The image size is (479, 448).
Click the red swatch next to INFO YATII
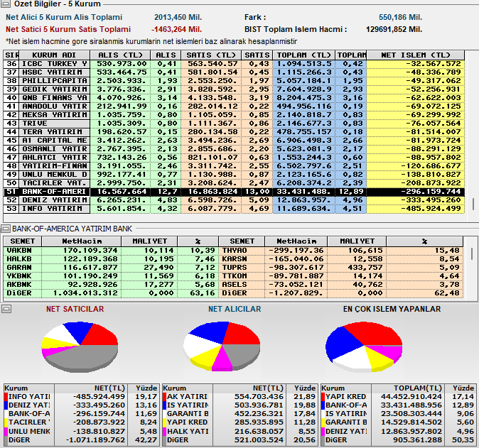[6, 397]
